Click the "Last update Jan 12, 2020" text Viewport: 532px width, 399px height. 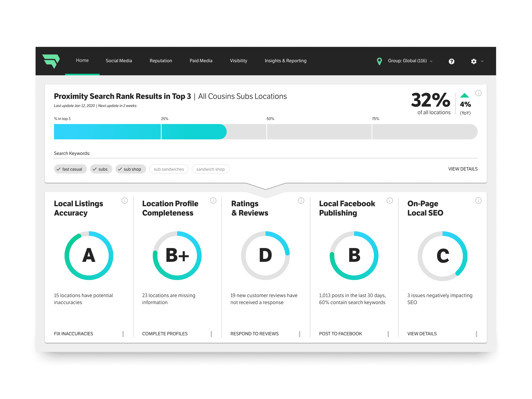[x=74, y=106]
